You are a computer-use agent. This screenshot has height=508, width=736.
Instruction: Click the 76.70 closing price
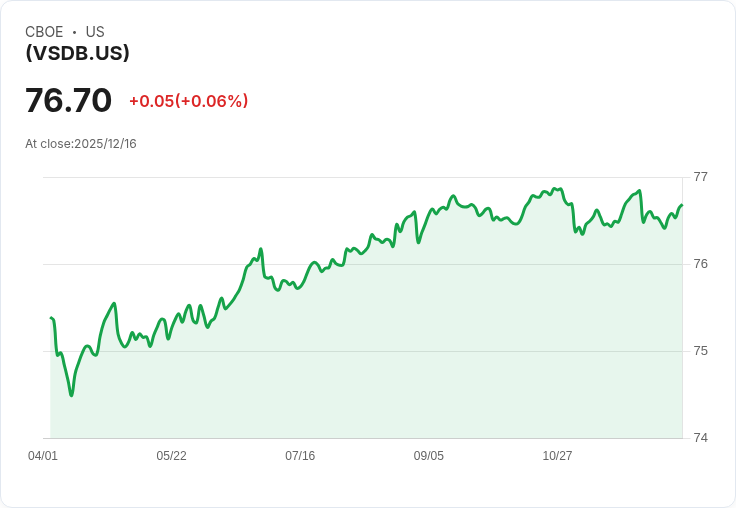coord(68,101)
